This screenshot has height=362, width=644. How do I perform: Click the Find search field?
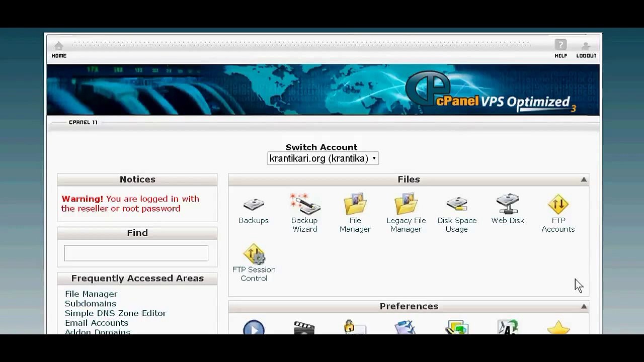click(136, 253)
